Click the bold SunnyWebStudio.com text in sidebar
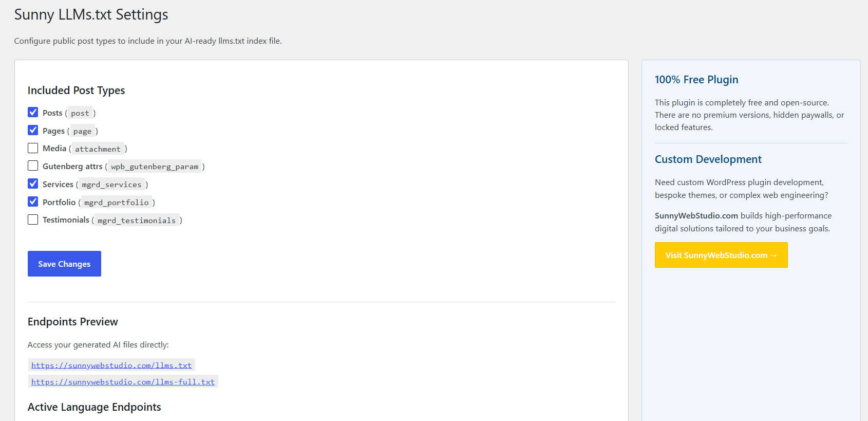This screenshot has width=868, height=421. [x=696, y=216]
